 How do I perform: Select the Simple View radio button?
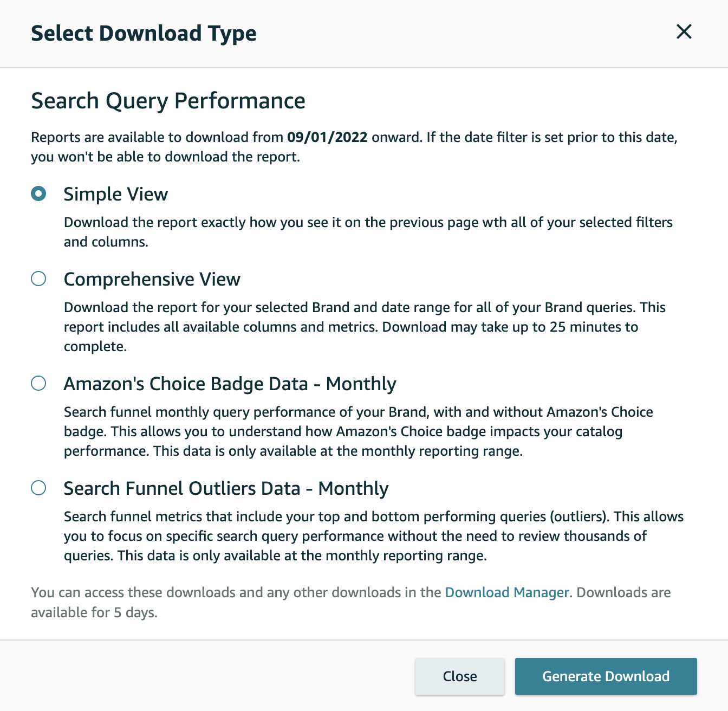[38, 193]
